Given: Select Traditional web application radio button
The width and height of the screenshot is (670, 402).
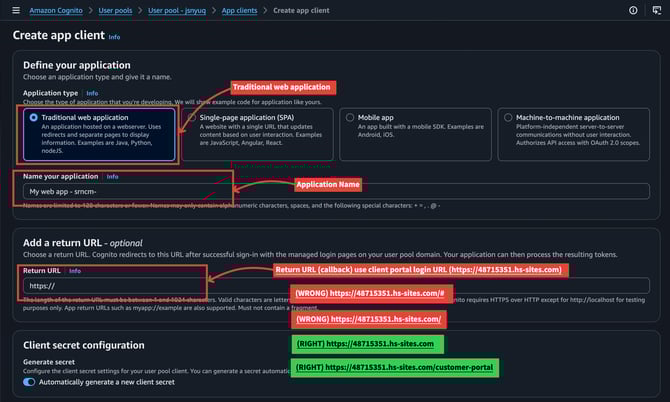Looking at the screenshot, I should 33,117.
